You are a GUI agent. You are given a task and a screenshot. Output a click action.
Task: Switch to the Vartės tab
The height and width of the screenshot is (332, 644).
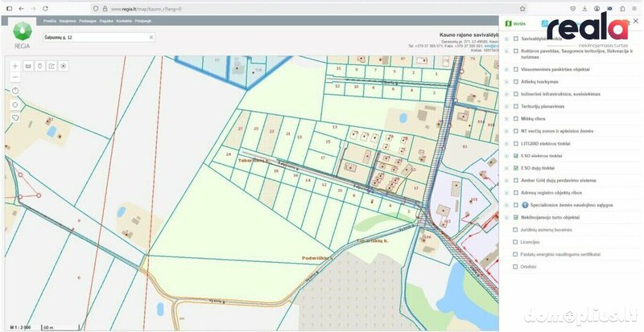516,24
